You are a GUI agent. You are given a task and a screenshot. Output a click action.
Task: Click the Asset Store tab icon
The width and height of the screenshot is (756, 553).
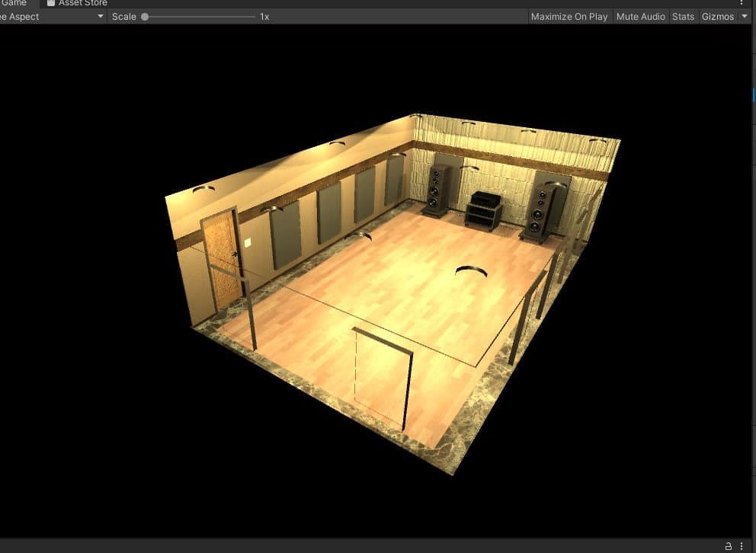[x=50, y=3]
